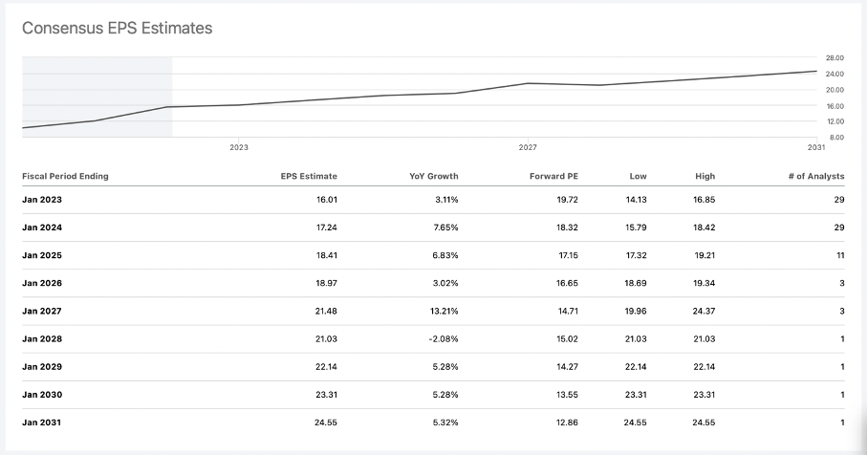Sort by the Fiscal Period Ending column header
Viewport: 868px width, 455px height.
tap(65, 176)
